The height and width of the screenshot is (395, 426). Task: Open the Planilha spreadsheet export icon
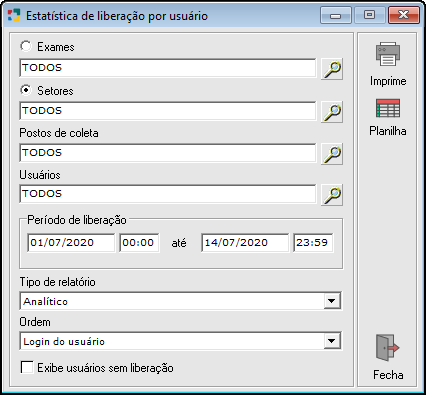click(388, 108)
